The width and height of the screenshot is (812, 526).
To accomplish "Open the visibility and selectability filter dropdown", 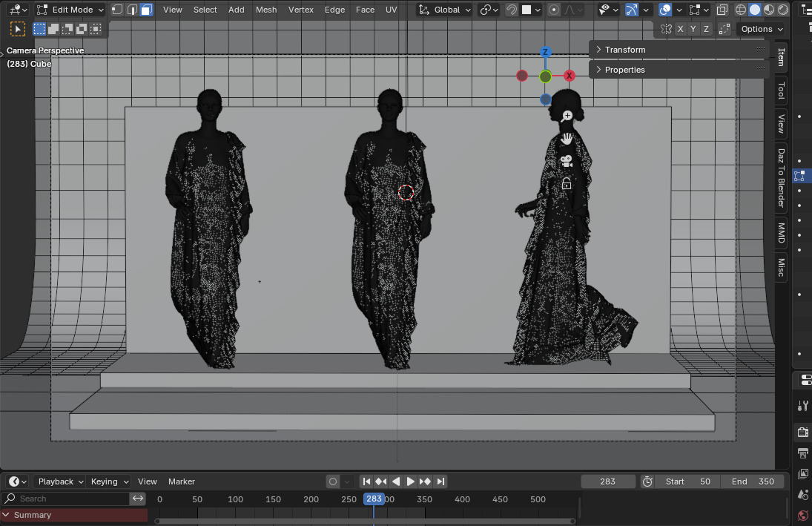I will click(609, 10).
